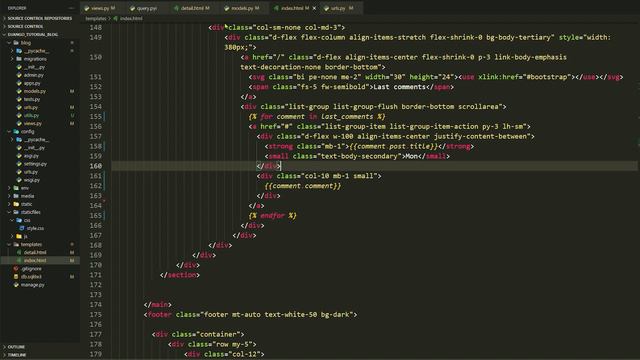
Task: Open views.py in the explorer tree
Action: pos(33,123)
